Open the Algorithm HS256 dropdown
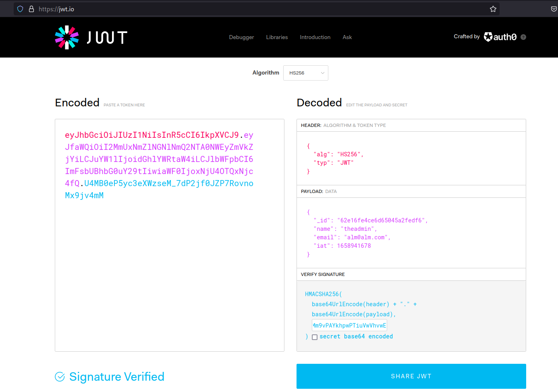Viewport: 558px width, 392px height. pos(305,73)
